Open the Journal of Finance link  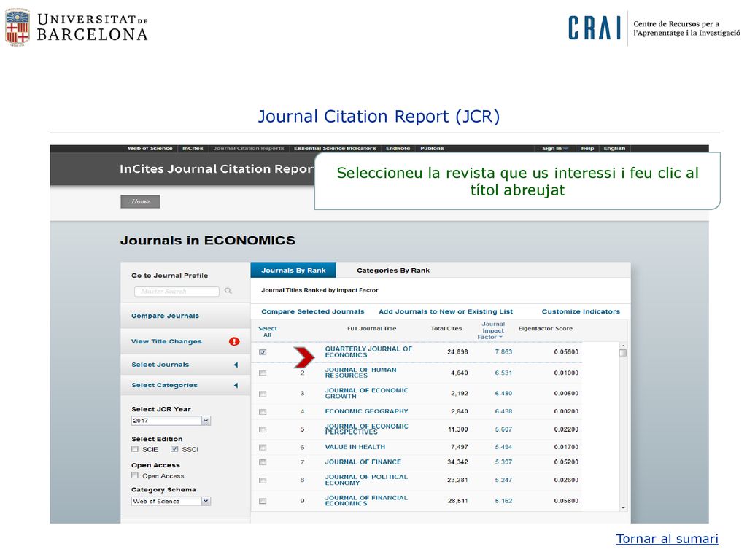point(363,462)
